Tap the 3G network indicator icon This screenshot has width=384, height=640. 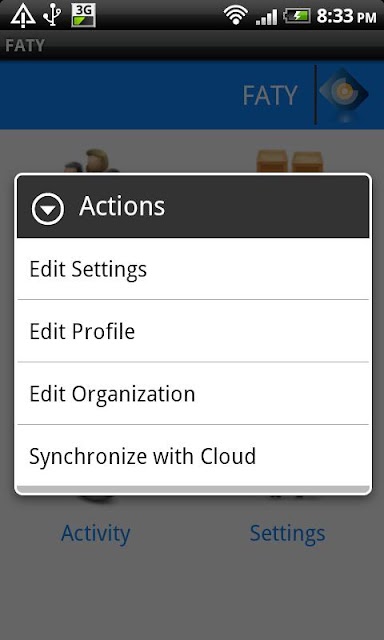pyautogui.click(x=83, y=16)
